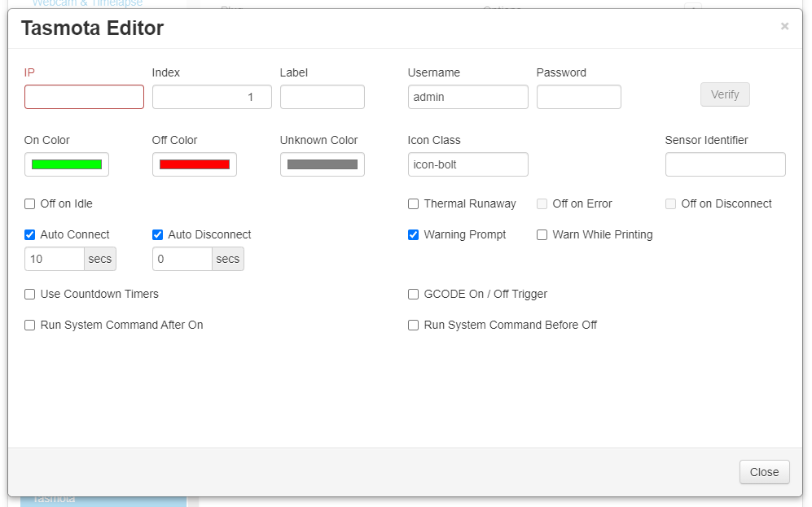Screen dimensions: 812x507
Task: Focus the Sensor Identifier input field
Action: [x=725, y=164]
